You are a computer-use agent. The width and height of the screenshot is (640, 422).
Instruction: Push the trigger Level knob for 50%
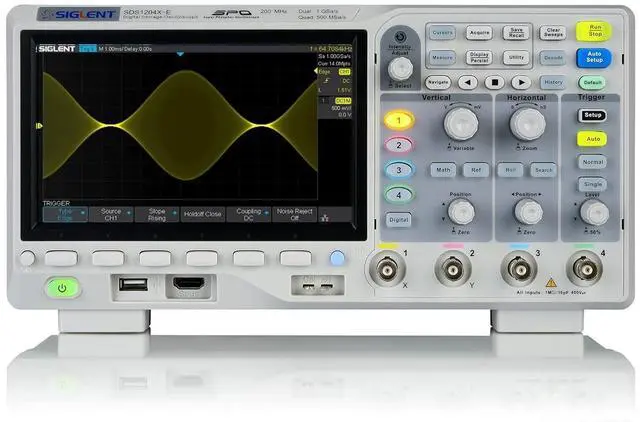point(594,213)
